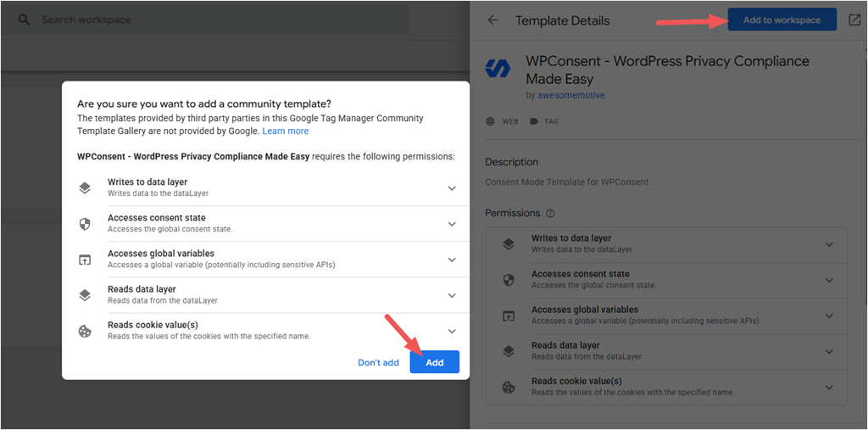Screen dimensions: 868x430
Task: Expand Reads data layer in details panel
Action: tap(829, 351)
